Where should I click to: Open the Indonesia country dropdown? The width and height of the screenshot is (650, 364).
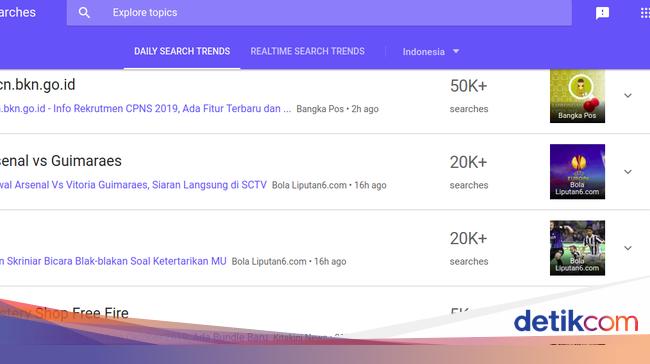point(431,52)
